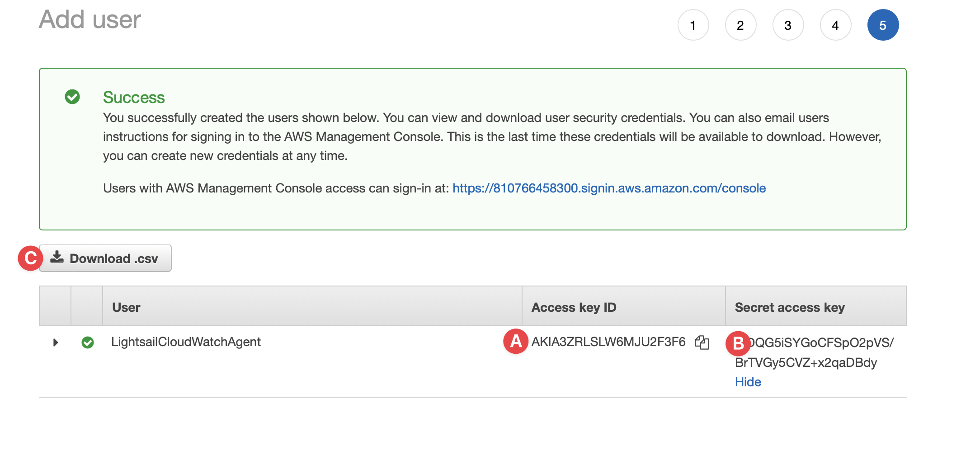This screenshot has width=980, height=469.
Task: Hide the secret access key
Action: coord(748,382)
